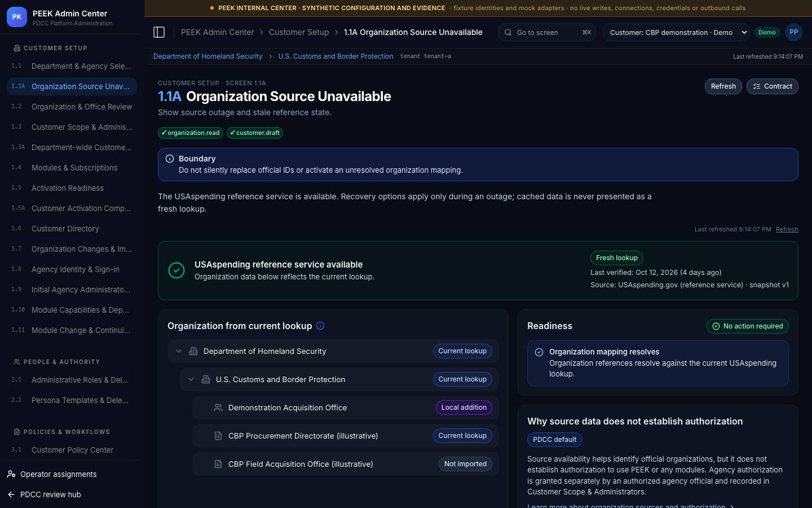Click the organization.read permission tag
Screen dimensions: 812x508
[x=190, y=133]
